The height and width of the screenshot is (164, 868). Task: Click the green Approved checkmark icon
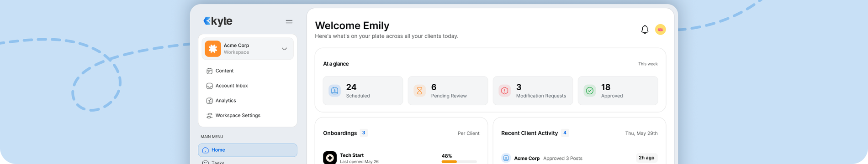point(590,91)
